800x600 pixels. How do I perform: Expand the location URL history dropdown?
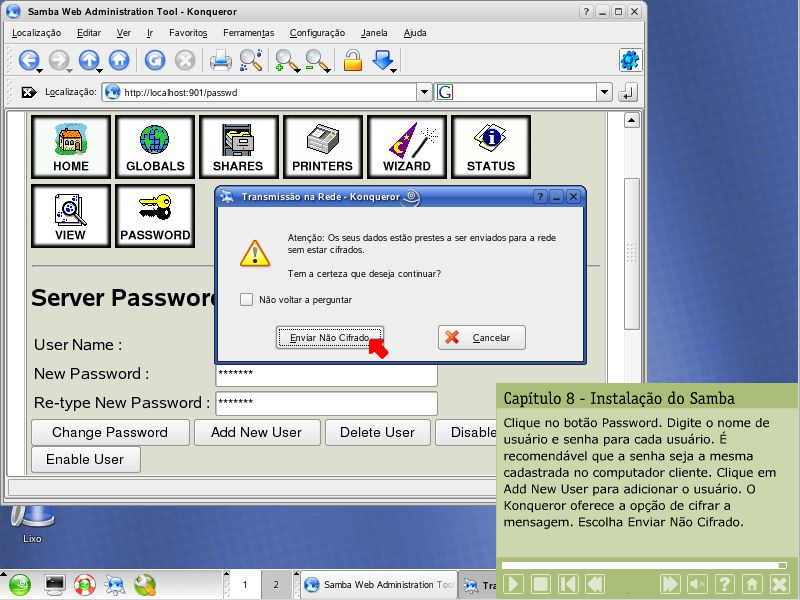pyautogui.click(x=425, y=92)
